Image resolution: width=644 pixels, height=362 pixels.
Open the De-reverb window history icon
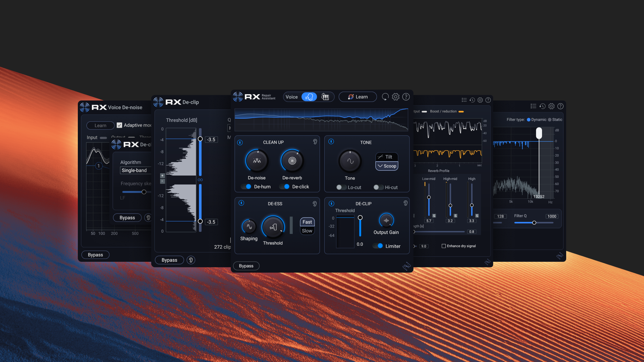pos(472,100)
